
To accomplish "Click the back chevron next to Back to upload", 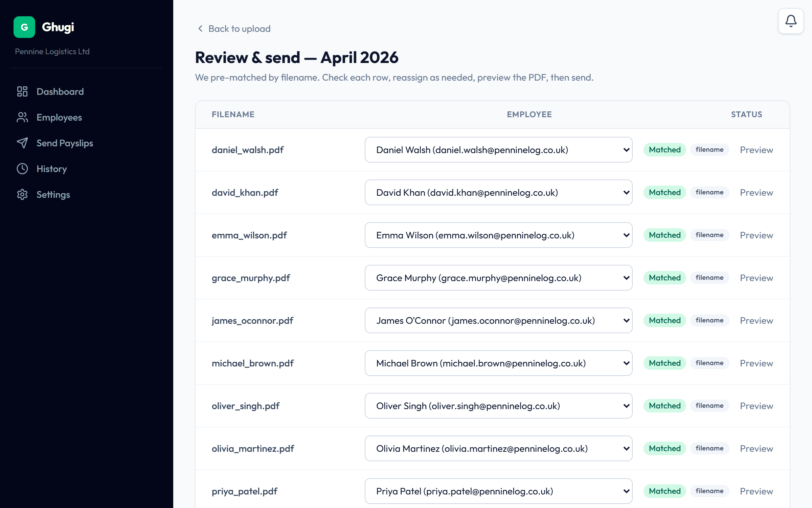I will (x=200, y=29).
